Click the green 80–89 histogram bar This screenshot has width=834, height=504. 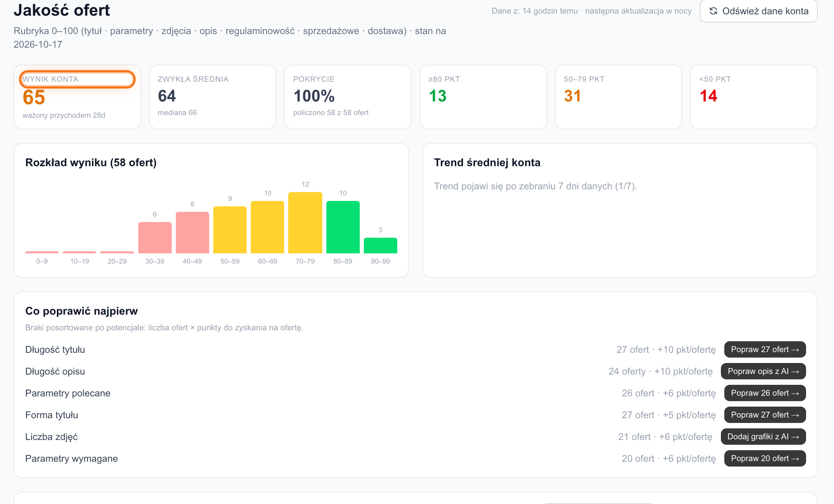(x=343, y=227)
